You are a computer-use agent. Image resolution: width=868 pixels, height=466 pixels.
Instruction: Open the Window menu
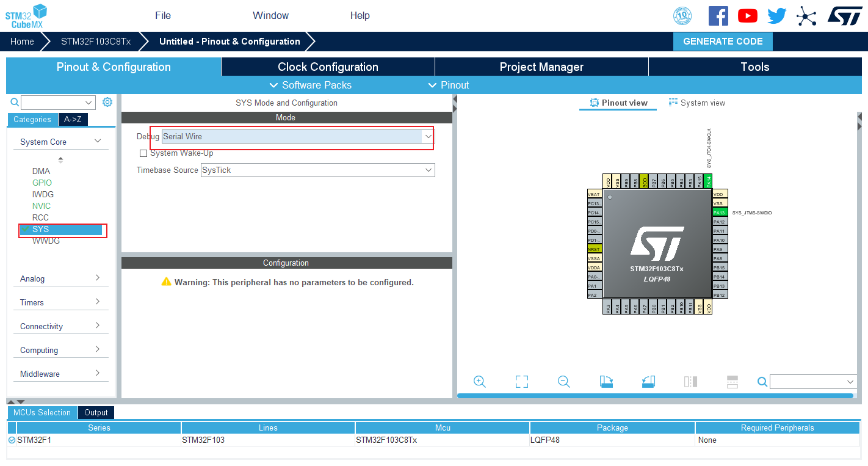pyautogui.click(x=270, y=15)
